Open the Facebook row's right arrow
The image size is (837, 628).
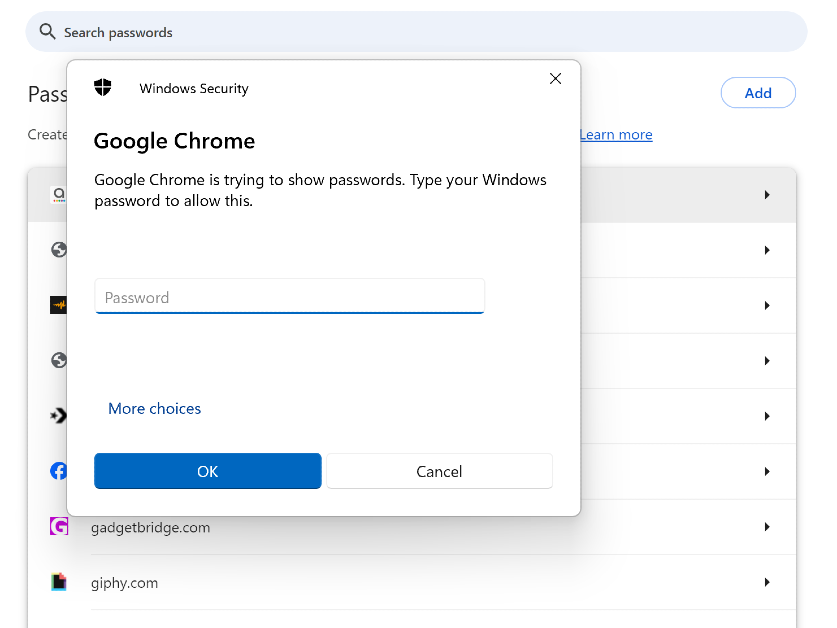tap(767, 471)
